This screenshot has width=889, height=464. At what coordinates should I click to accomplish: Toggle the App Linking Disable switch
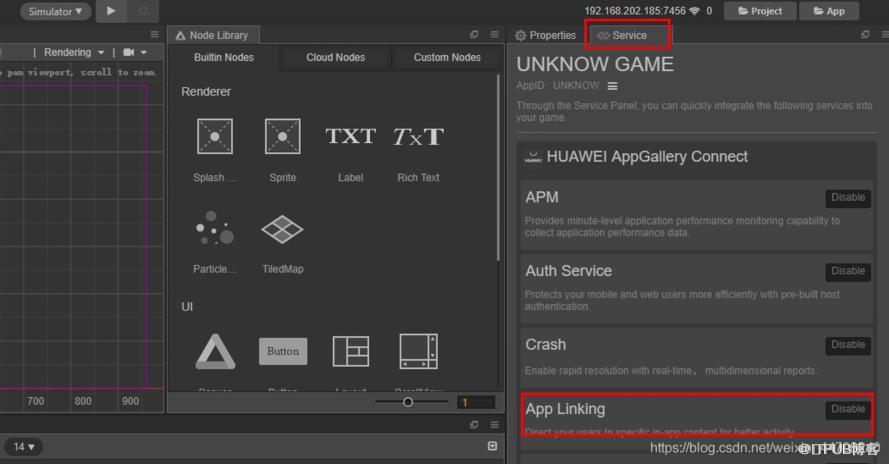[848, 409]
